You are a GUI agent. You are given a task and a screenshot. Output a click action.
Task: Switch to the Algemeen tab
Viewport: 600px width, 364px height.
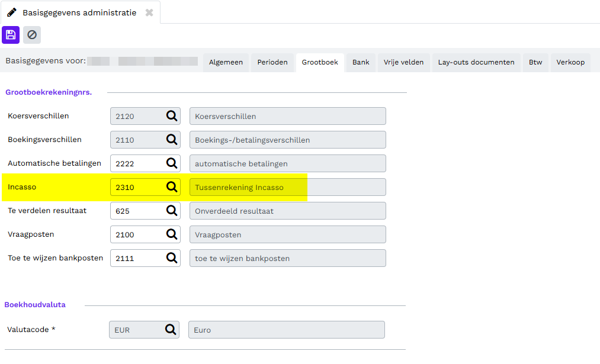click(226, 62)
